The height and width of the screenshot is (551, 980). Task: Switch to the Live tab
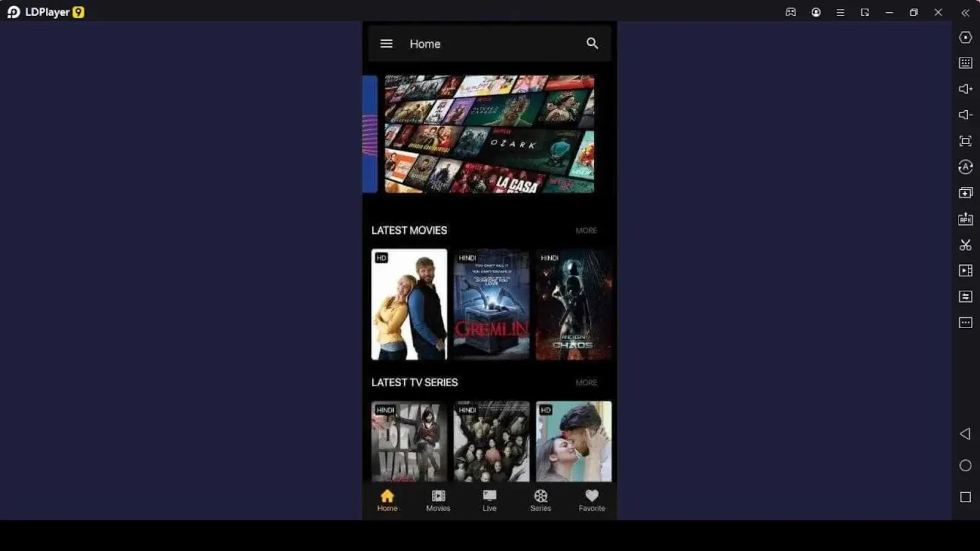point(489,500)
